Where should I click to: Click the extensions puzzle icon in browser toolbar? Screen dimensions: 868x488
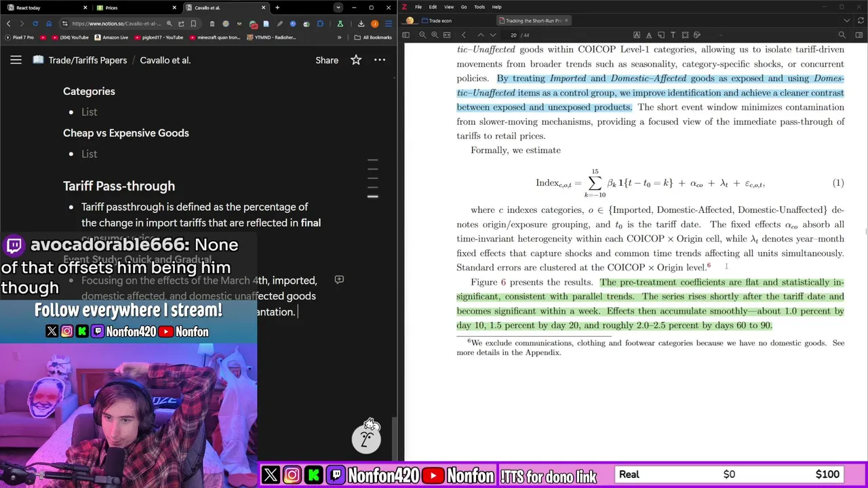[320, 24]
